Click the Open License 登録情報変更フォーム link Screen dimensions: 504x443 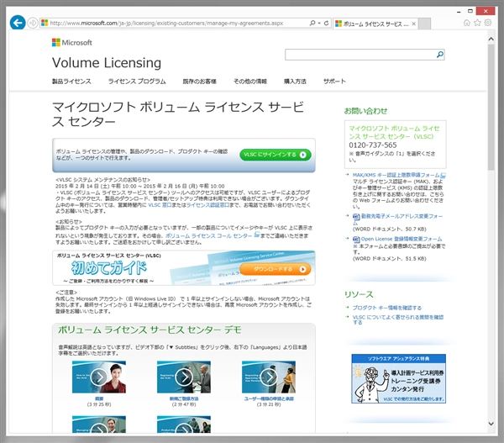(x=402, y=239)
